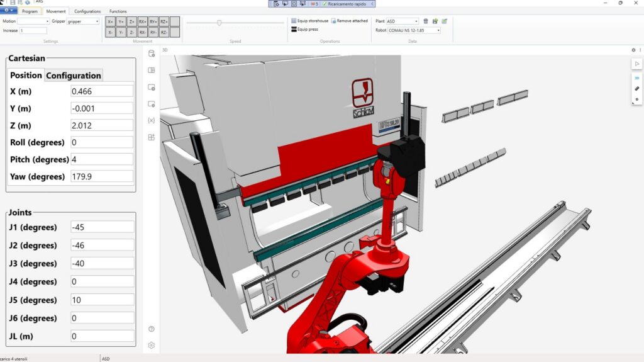Click the Speed slider handle
Image resolution: width=644 pixels, height=362 pixels.
[219, 23]
